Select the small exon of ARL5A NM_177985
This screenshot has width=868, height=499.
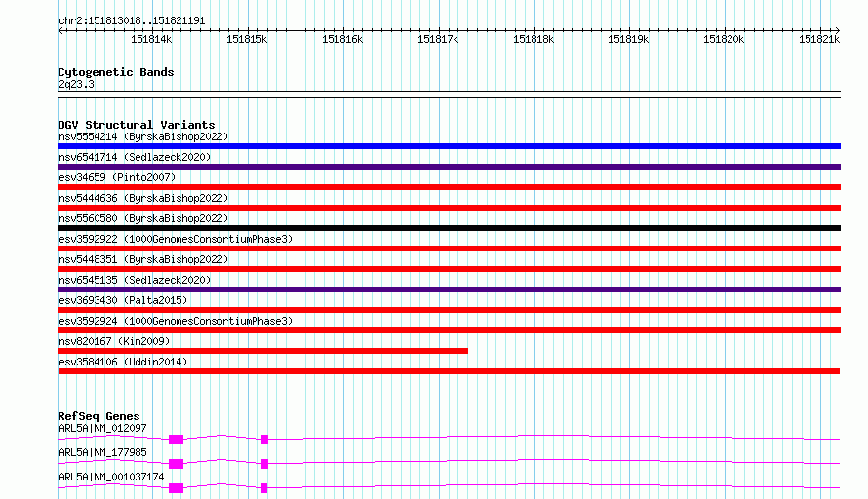tap(264, 464)
